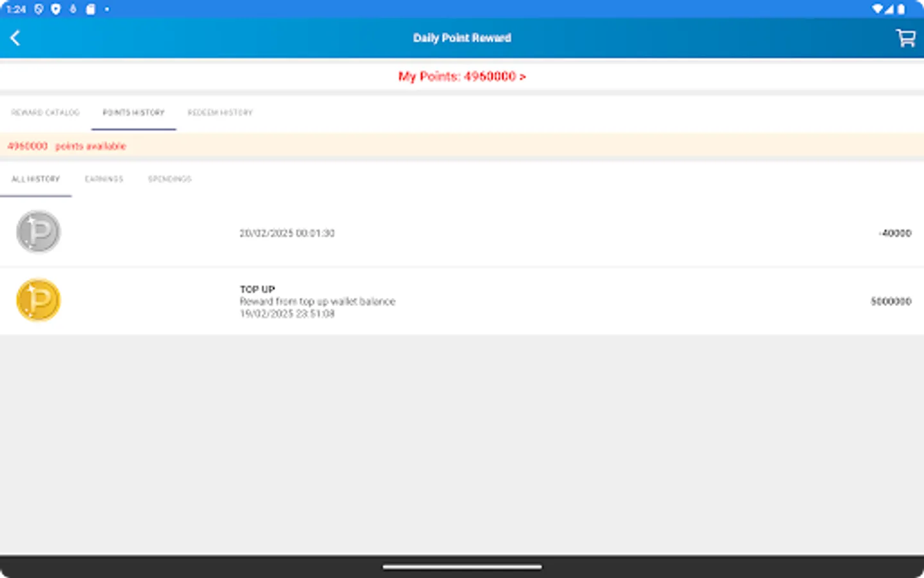Screen dimensions: 924x578
Task: Click the navigation home bar at the bottom
Action: click(462, 567)
